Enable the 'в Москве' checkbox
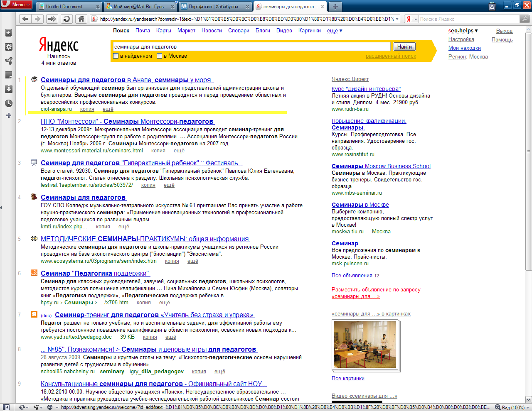Screen dimensions: 532x411 pos(159,56)
